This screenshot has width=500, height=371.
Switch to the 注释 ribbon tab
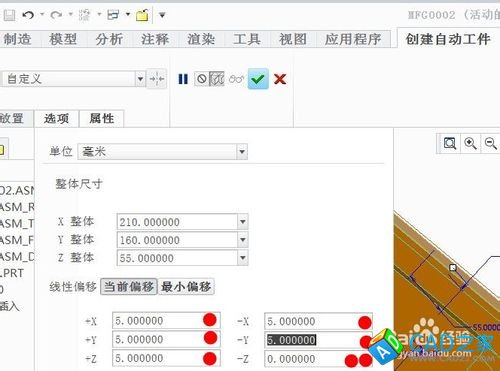pyautogui.click(x=155, y=39)
